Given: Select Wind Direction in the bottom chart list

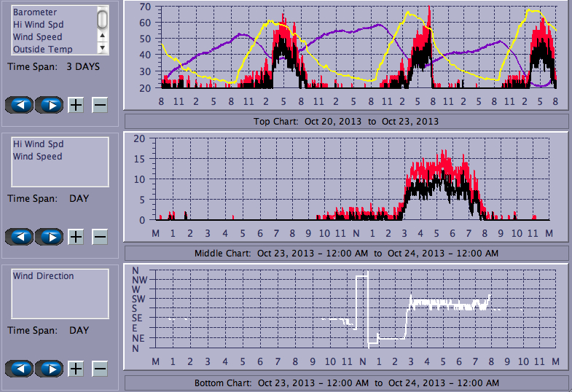Looking at the screenshot, I should pyautogui.click(x=43, y=276).
